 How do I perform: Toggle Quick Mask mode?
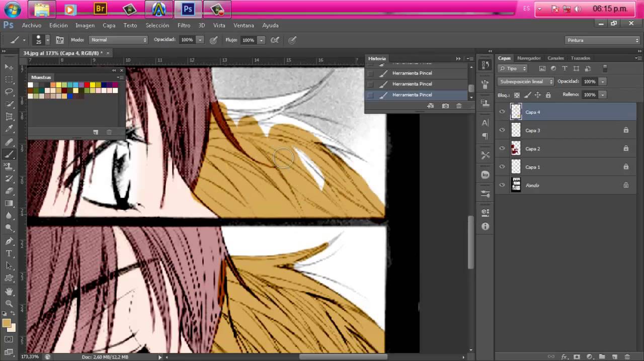[9, 339]
